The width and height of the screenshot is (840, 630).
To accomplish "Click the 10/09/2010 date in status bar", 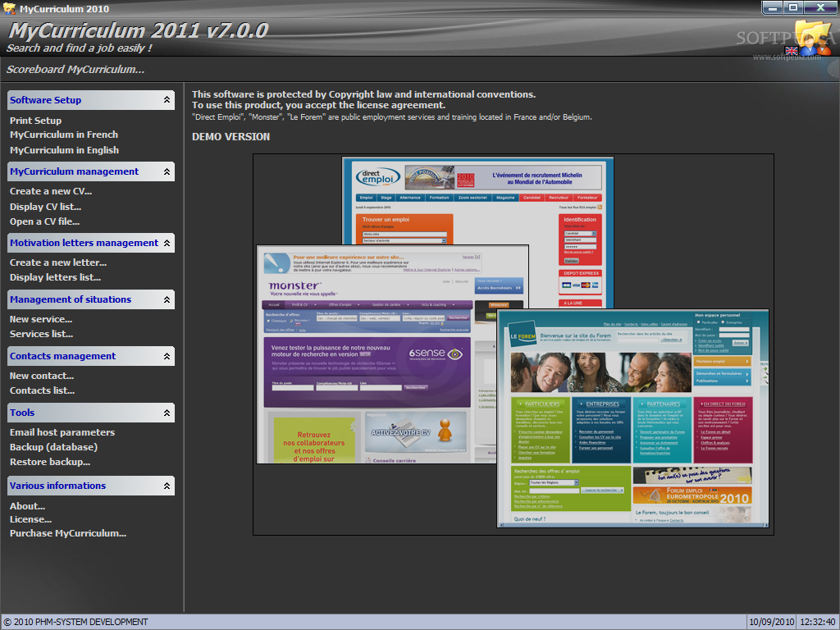I will [771, 622].
